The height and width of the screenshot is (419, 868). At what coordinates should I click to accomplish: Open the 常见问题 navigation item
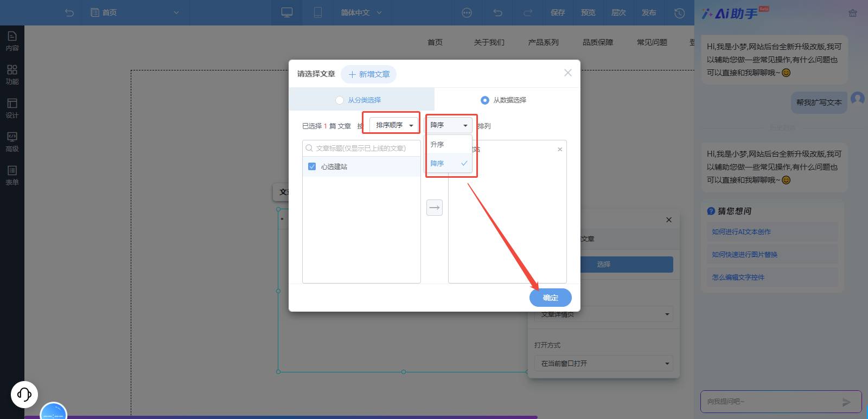652,42
